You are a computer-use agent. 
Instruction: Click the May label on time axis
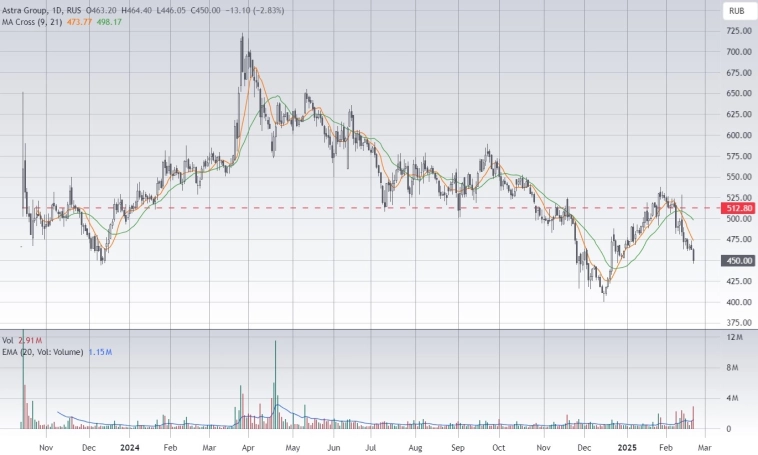point(292,447)
